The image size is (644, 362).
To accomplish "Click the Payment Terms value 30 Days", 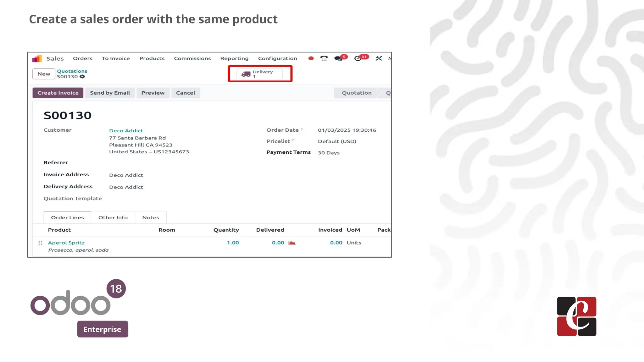I will coord(329,153).
